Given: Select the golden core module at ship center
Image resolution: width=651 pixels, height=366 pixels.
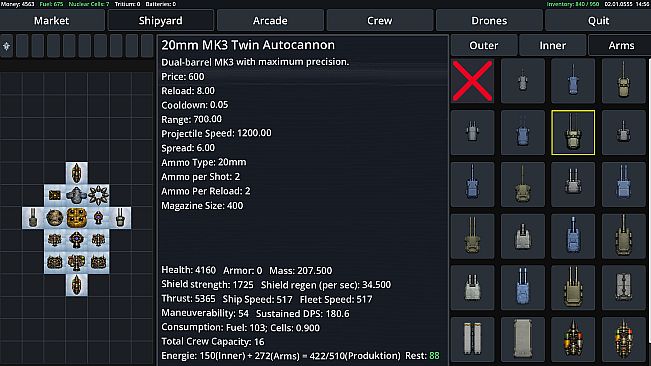Looking at the screenshot, I should click(76, 217).
